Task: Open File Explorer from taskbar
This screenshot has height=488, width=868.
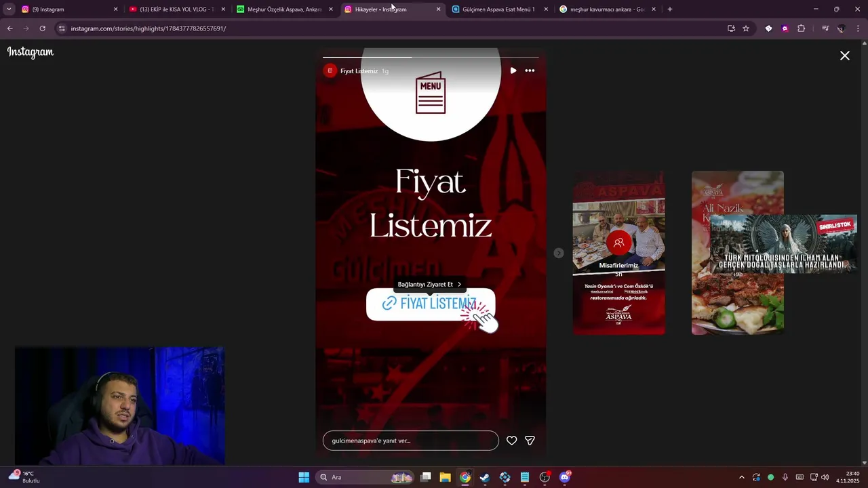Action: coord(446,477)
